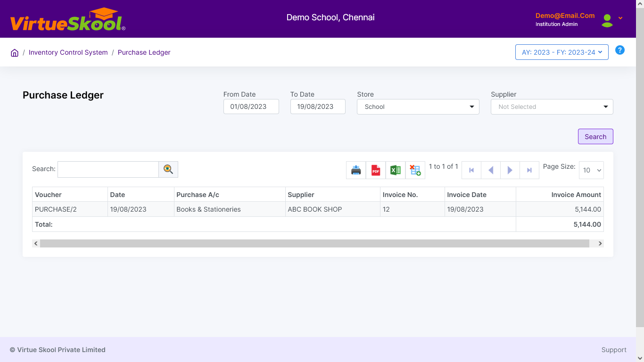644x362 pixels.
Task: Go to next page
Action: pyautogui.click(x=510, y=170)
